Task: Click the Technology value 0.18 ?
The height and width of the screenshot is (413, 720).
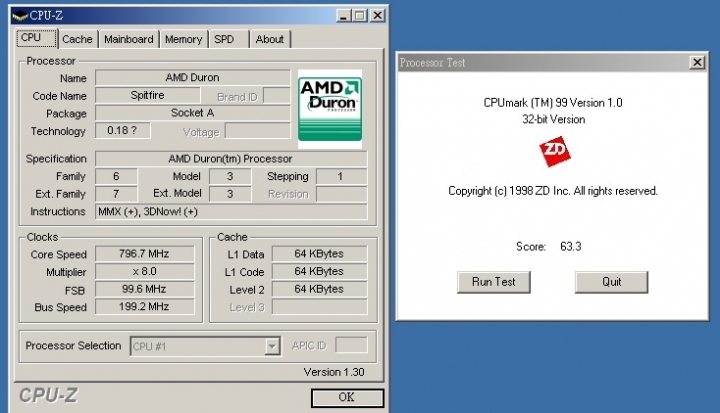Action: [x=123, y=130]
